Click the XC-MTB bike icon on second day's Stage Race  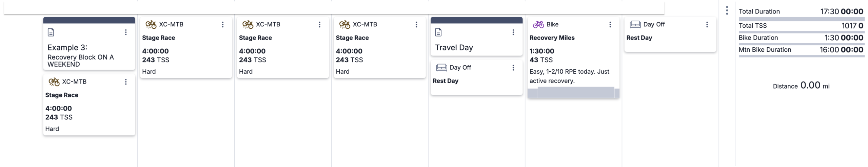(151, 24)
